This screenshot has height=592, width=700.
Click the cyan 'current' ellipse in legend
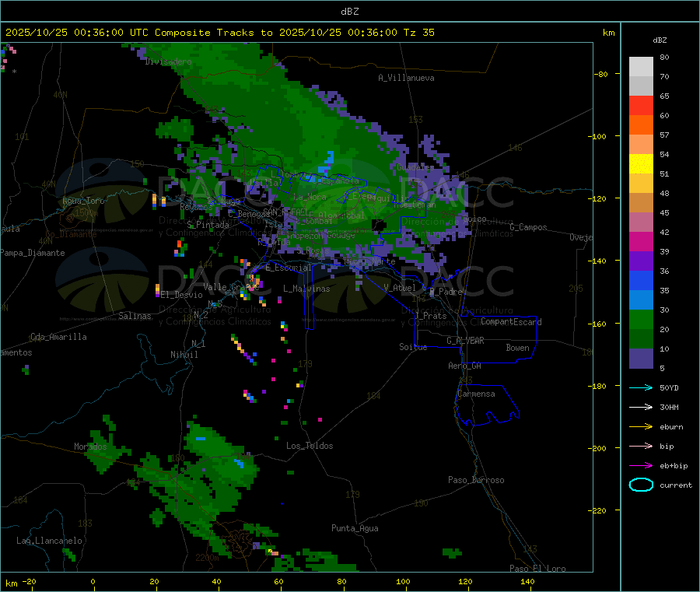(x=641, y=485)
